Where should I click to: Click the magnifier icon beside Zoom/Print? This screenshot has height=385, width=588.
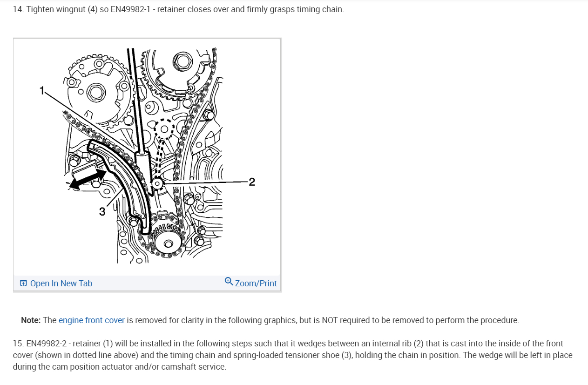click(229, 281)
